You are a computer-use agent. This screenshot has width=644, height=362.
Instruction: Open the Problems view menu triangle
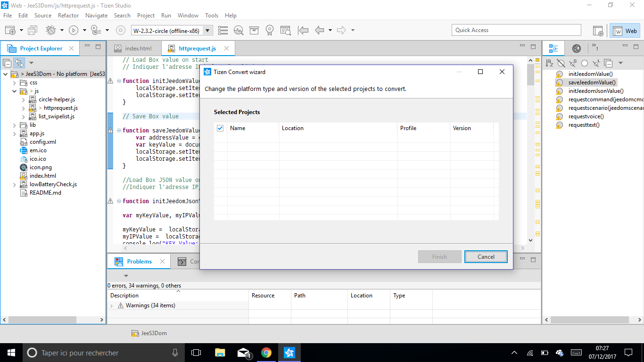click(x=126, y=276)
